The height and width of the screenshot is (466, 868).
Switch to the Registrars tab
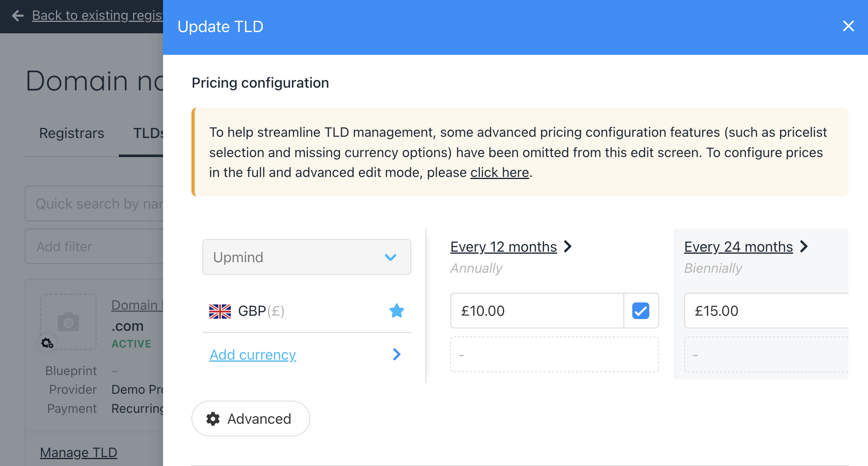[71, 133]
